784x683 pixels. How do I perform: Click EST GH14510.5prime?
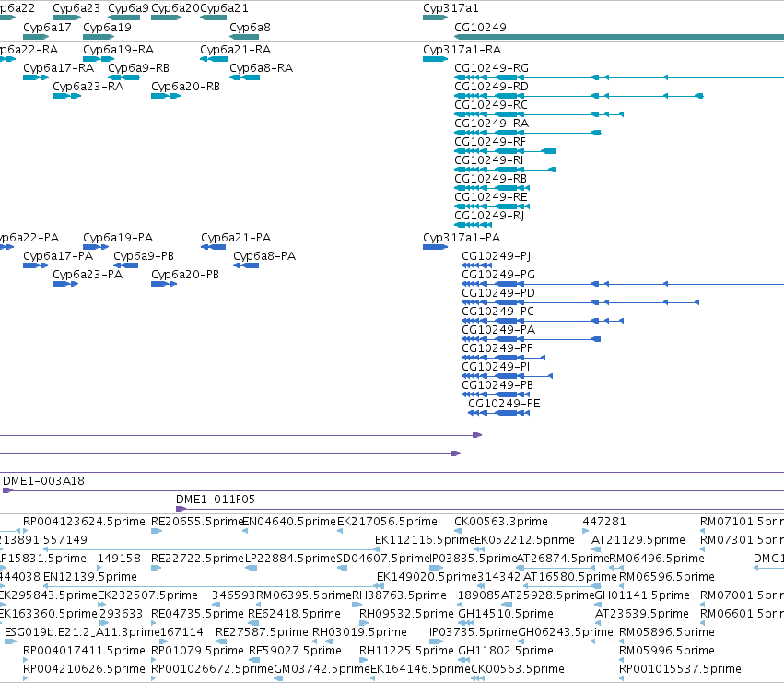click(506, 615)
